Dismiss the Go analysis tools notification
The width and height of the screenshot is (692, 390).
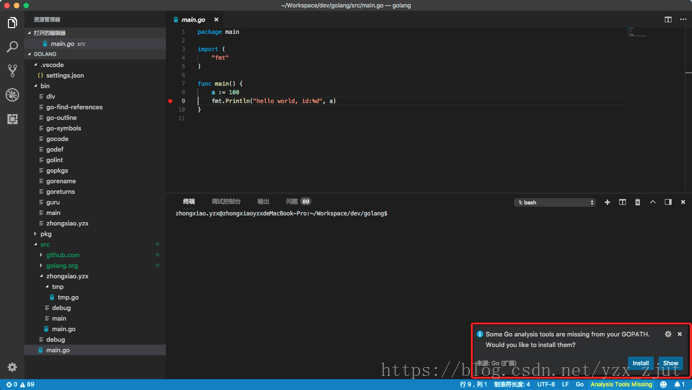680,334
